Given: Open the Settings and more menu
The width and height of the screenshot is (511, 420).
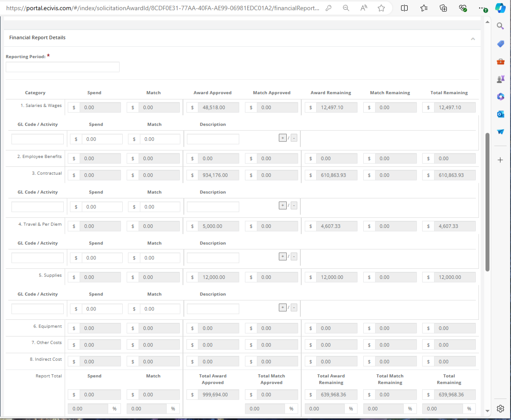Looking at the screenshot, I should pos(482,8).
